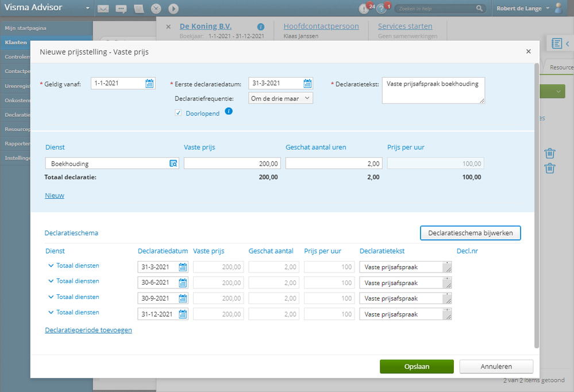Open the Hoofdcontactpersoon link
This screenshot has height=392, width=574.
coord(321,26)
